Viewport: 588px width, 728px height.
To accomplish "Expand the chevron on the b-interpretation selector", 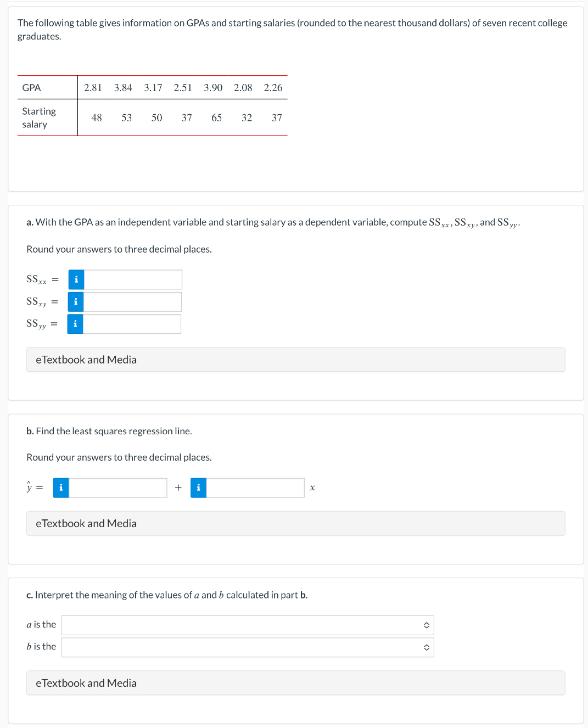I will click(425, 647).
